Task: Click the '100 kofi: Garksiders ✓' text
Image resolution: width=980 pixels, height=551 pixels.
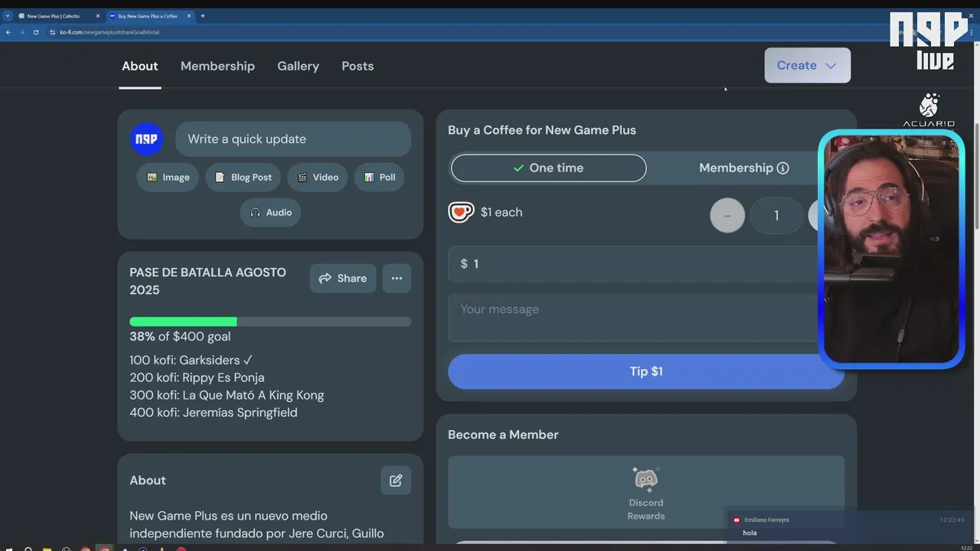Action: (191, 360)
